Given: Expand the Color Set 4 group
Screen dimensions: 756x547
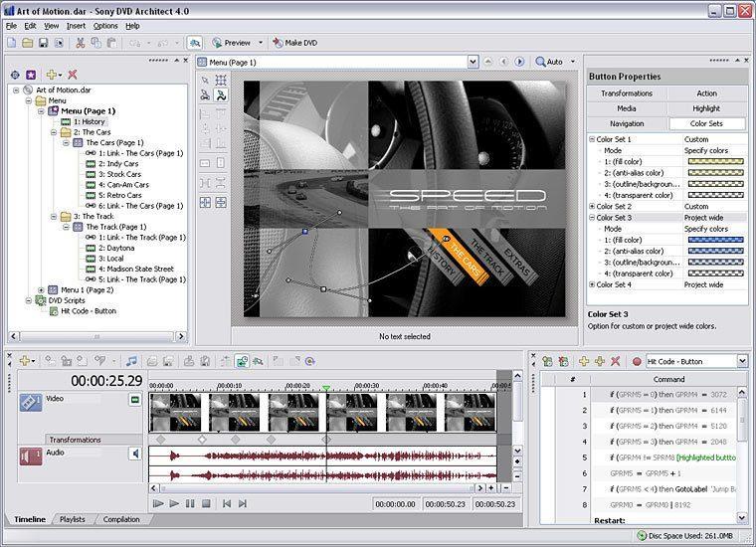Looking at the screenshot, I should (592, 284).
